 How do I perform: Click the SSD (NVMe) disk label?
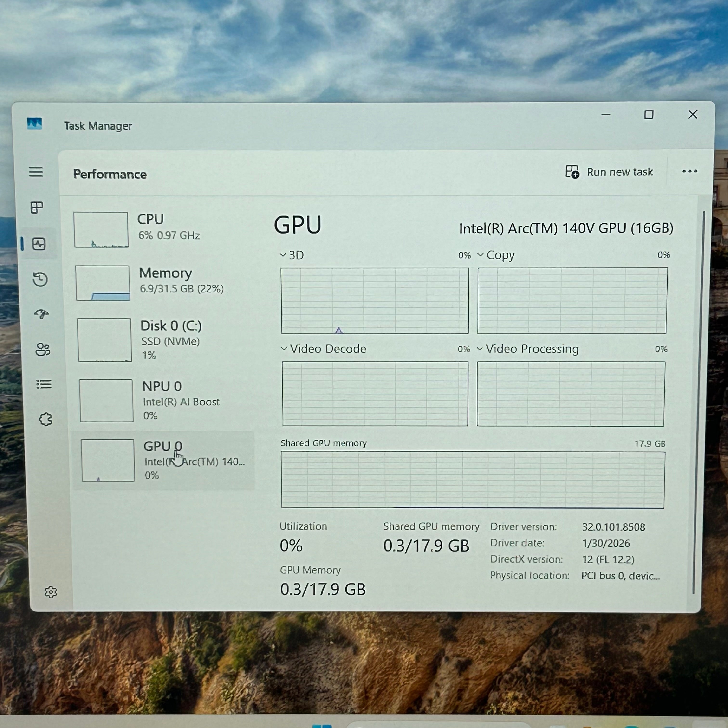click(x=170, y=341)
